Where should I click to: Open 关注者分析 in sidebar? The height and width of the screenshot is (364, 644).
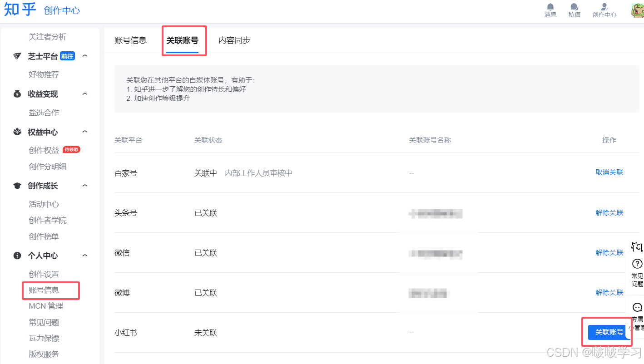(48, 37)
